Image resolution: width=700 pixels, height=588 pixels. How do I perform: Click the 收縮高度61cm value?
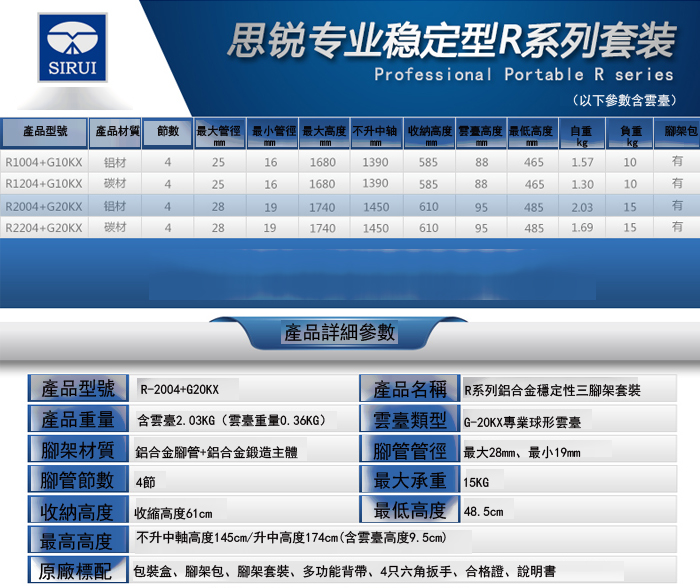[173, 513]
